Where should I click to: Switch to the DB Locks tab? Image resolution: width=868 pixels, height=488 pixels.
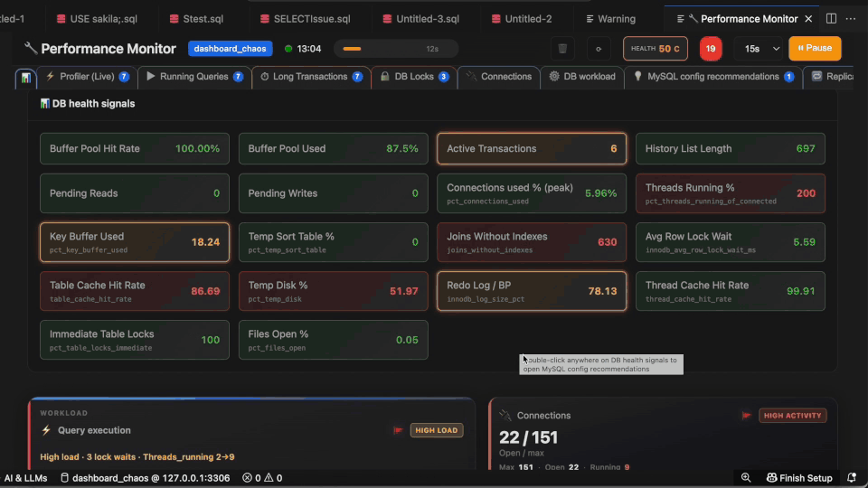[x=413, y=77]
